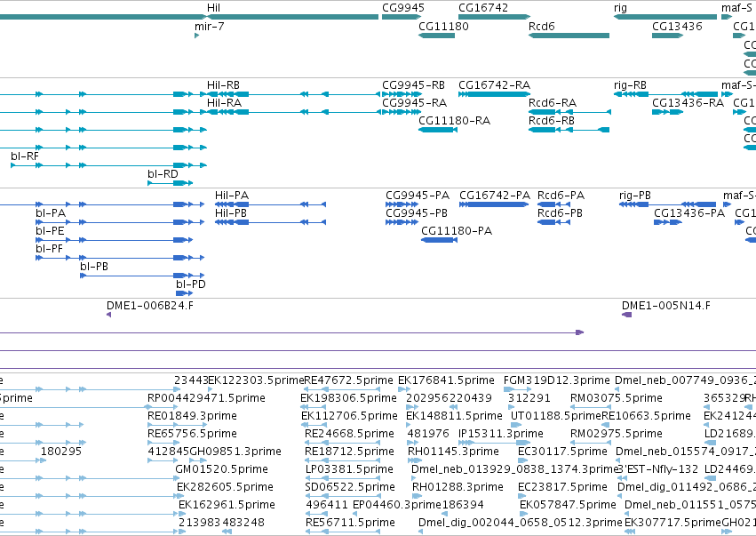The width and height of the screenshot is (756, 536).
Task: Open the CG9945-RA transcript label
Action: [415, 103]
